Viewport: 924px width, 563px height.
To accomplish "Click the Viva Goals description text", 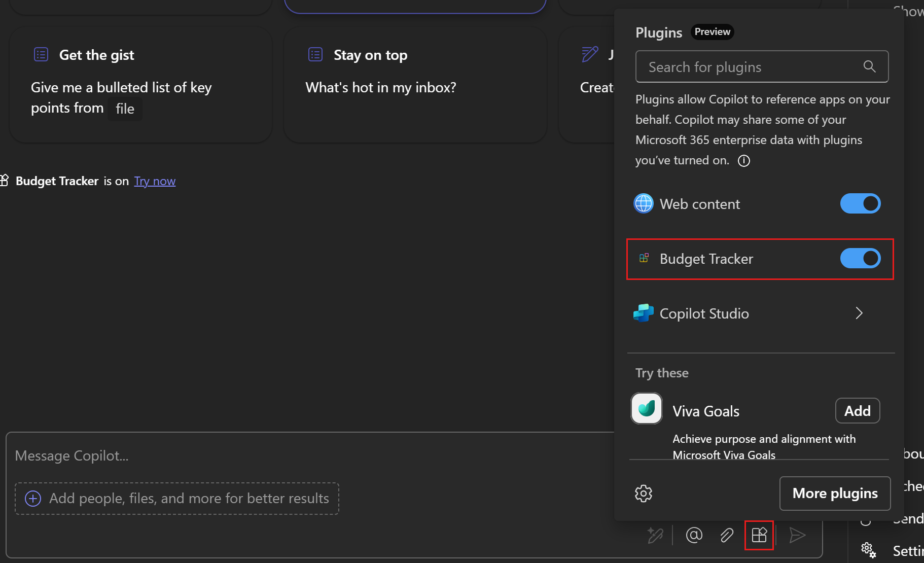I will pos(764,447).
